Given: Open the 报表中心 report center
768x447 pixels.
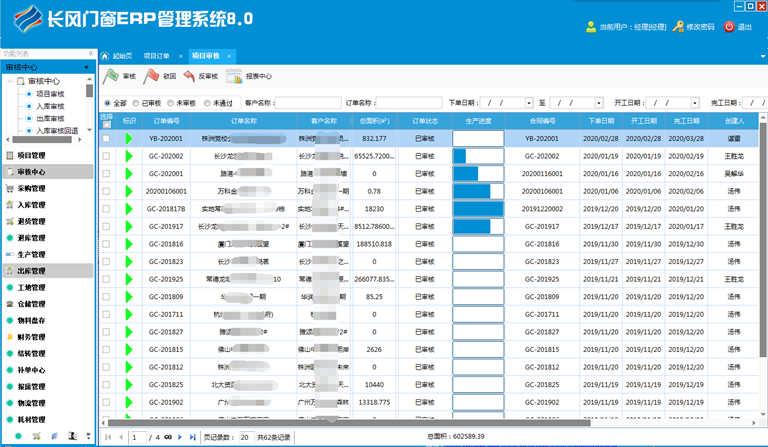Looking at the screenshot, I should pos(234,76).
